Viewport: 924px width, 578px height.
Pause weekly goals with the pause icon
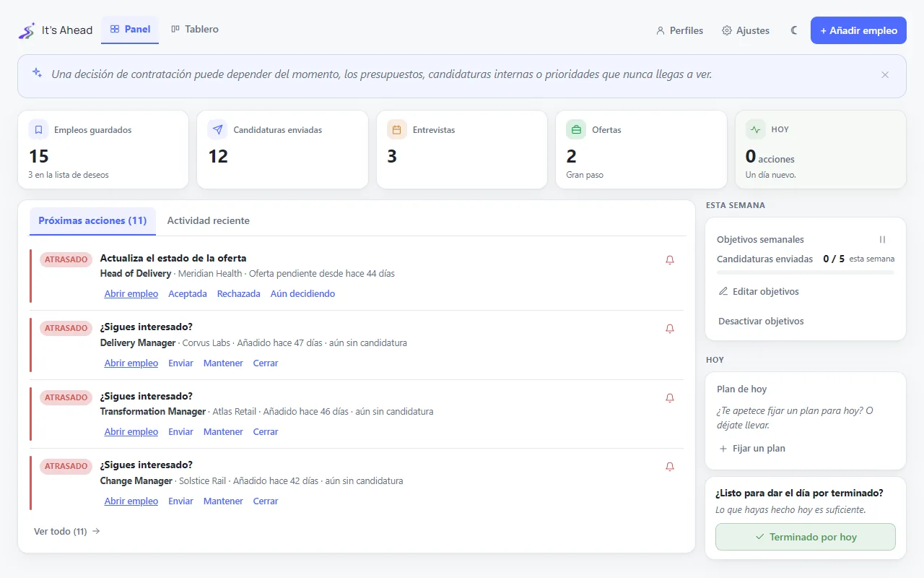pyautogui.click(x=882, y=239)
